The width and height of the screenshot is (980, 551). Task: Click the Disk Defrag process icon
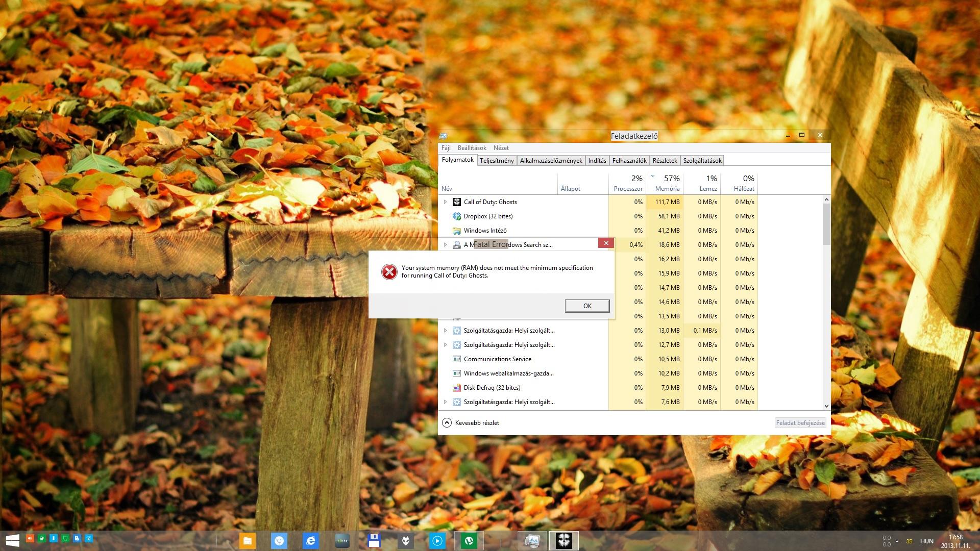coord(457,388)
